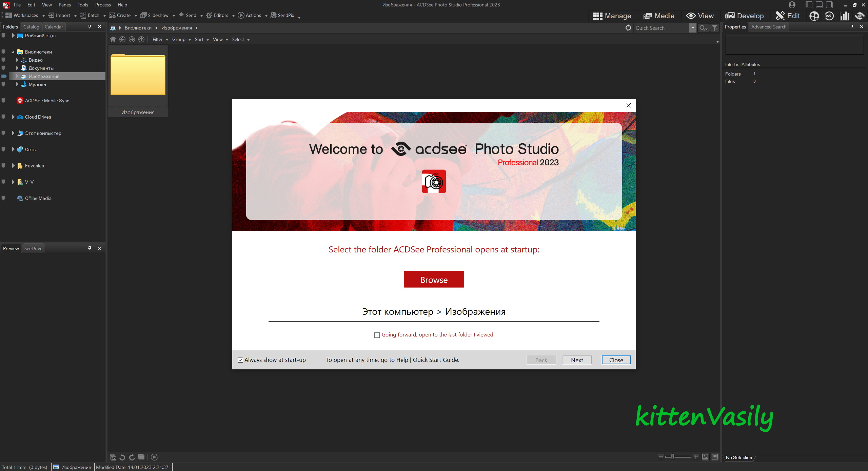Screen dimensions: 868x471
Task: Switch to thumbnail view mode icon
Action: coord(705,457)
